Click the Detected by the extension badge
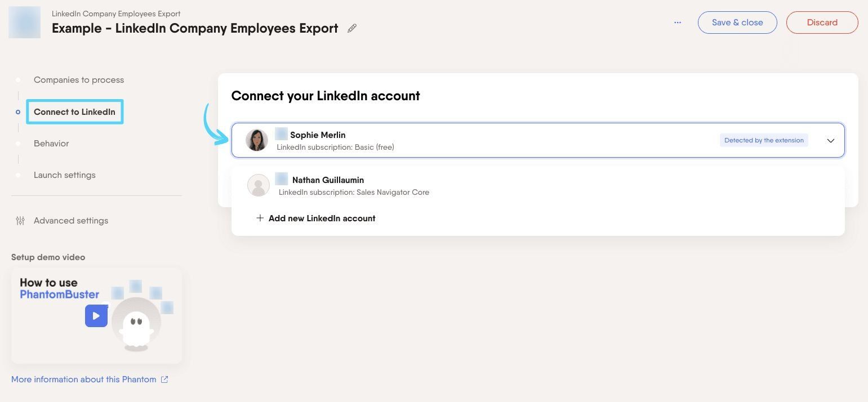This screenshot has width=868, height=402. point(764,140)
